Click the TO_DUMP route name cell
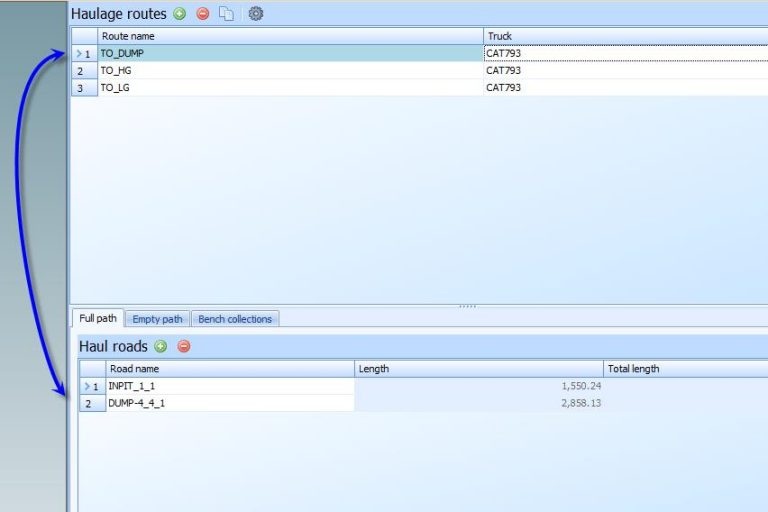 tap(290, 53)
